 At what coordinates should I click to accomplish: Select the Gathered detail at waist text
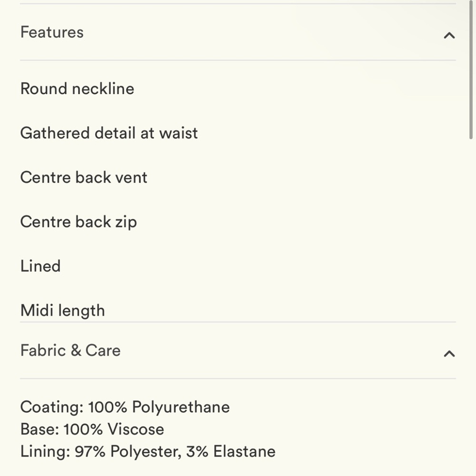pyautogui.click(x=109, y=133)
